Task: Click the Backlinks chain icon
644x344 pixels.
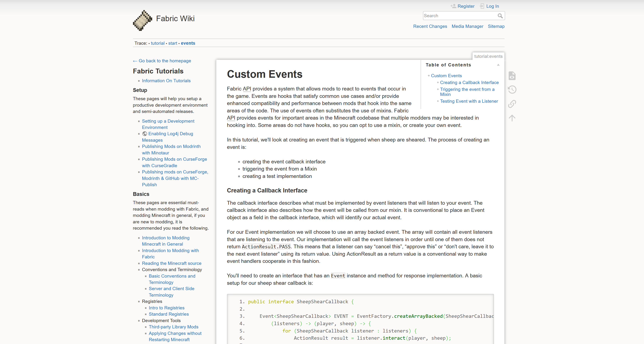Action: [512, 104]
